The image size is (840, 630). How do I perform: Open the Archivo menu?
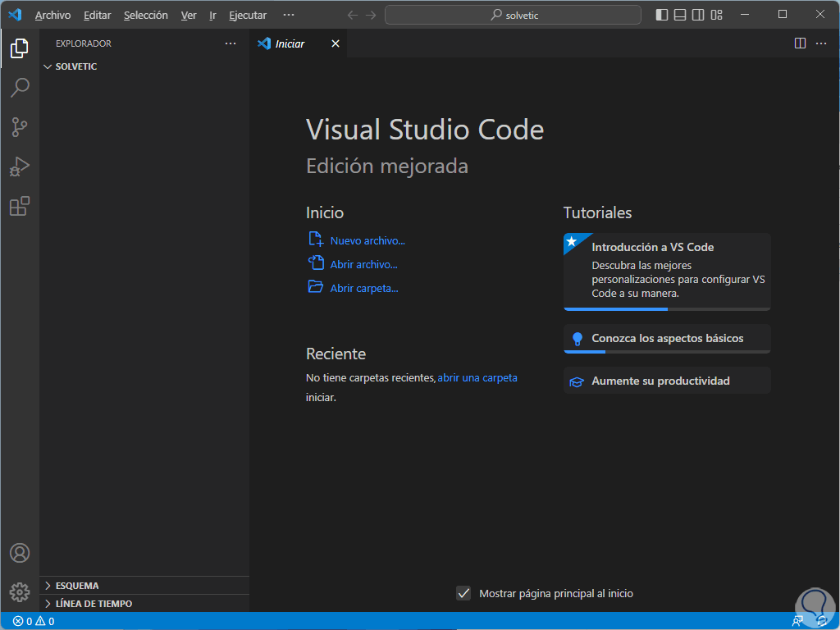52,15
